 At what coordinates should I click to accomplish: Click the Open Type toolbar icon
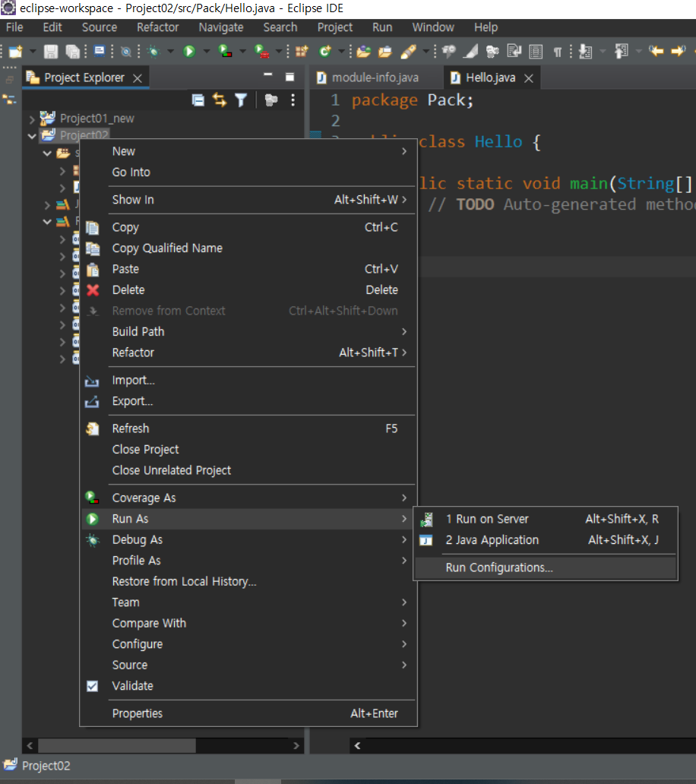[364, 51]
